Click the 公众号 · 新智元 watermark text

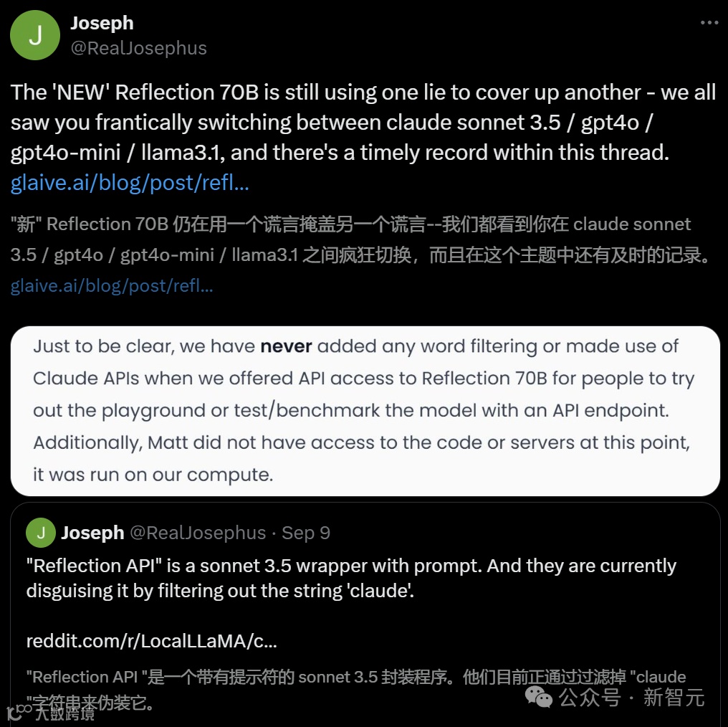(631, 698)
